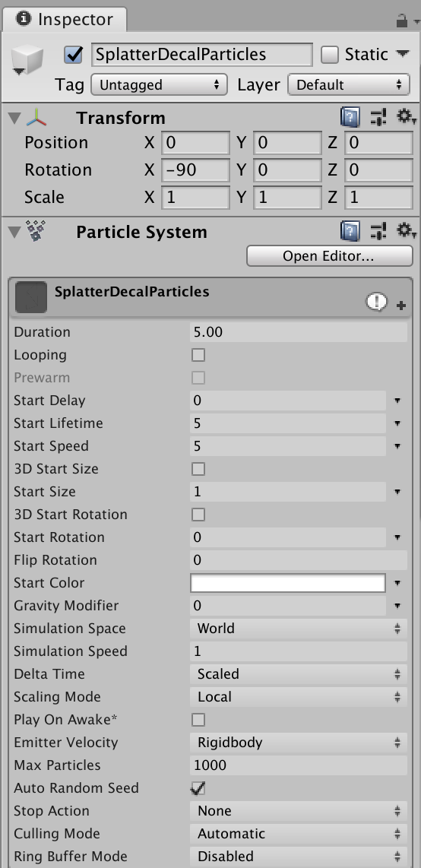Image resolution: width=421 pixels, height=868 pixels.
Task: Toggle the Static checkbox
Action: click(x=330, y=55)
